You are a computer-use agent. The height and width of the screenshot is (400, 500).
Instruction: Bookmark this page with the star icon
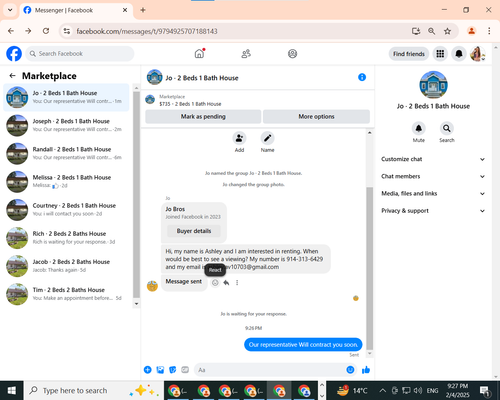click(x=447, y=31)
